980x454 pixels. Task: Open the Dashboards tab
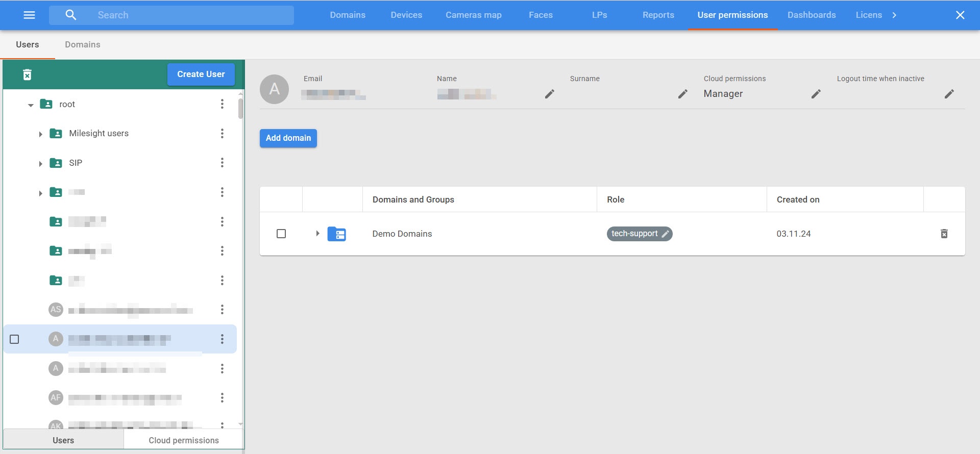(812, 15)
